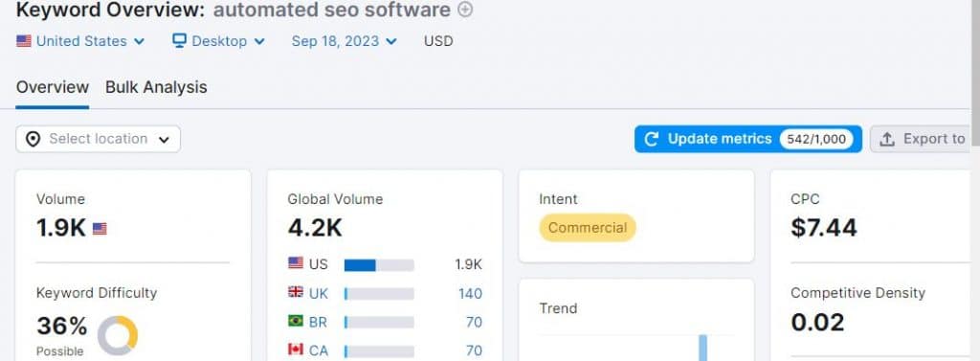This screenshot has height=361, width=980.
Task: Click the Export to button
Action: (x=920, y=139)
